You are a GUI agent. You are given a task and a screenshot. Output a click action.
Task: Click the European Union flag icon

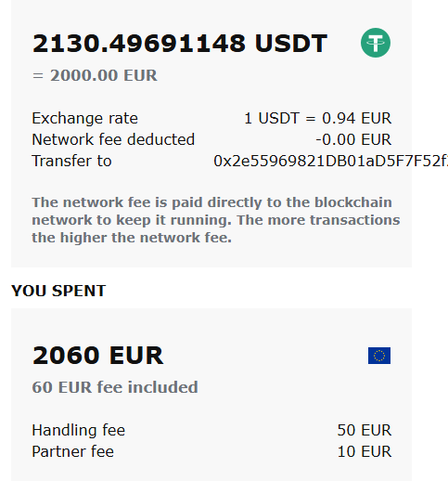[379, 356]
